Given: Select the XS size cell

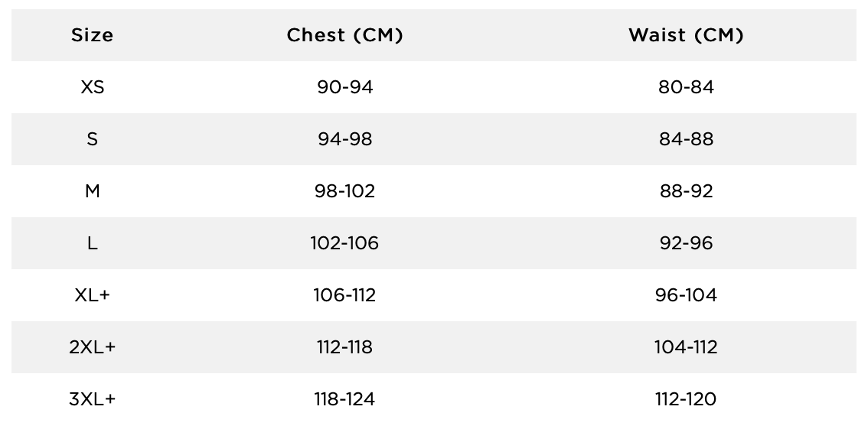Looking at the screenshot, I should click(x=92, y=87).
